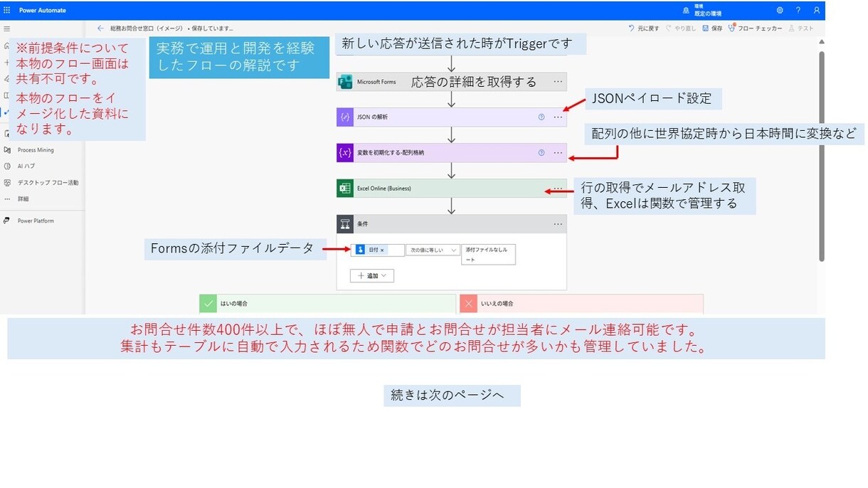Click the flow title 総務お問合せ窓口 (イメージ)
Viewport: 868px width, 488px height.
tap(147, 28)
